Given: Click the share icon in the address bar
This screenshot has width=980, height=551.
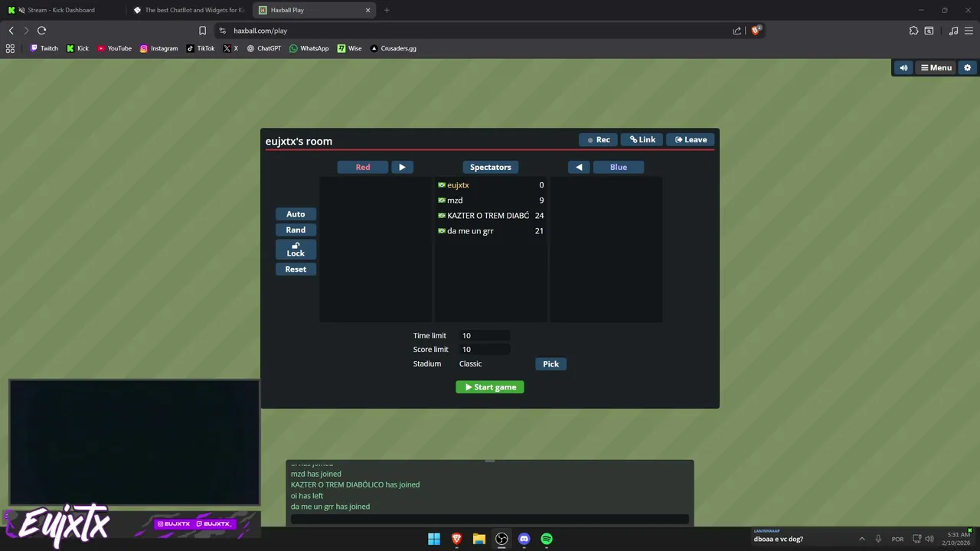Looking at the screenshot, I should [x=737, y=31].
